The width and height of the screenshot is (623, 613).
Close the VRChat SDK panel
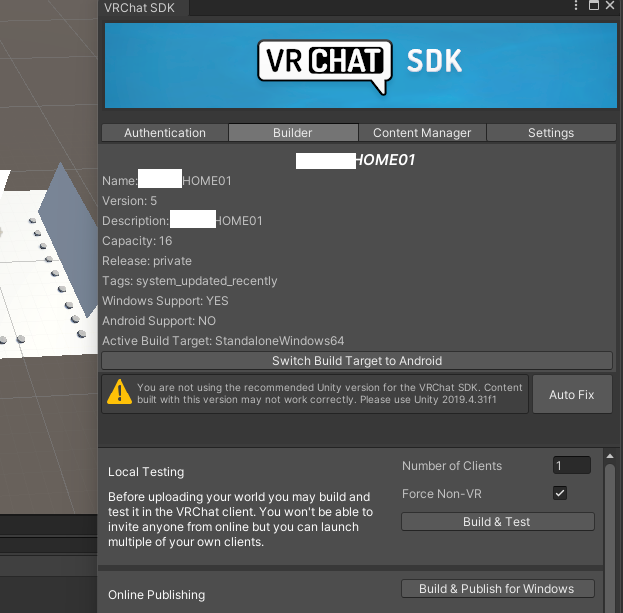[610, 5]
